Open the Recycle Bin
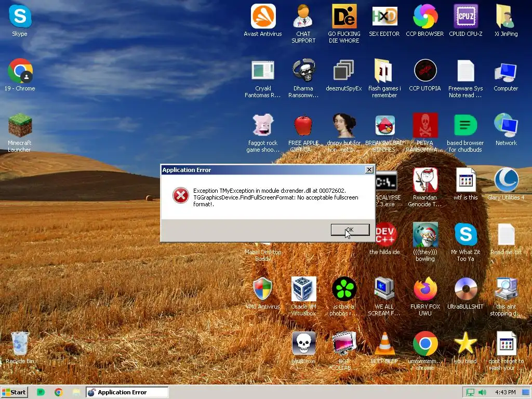The width and height of the screenshot is (532, 399). [x=20, y=343]
